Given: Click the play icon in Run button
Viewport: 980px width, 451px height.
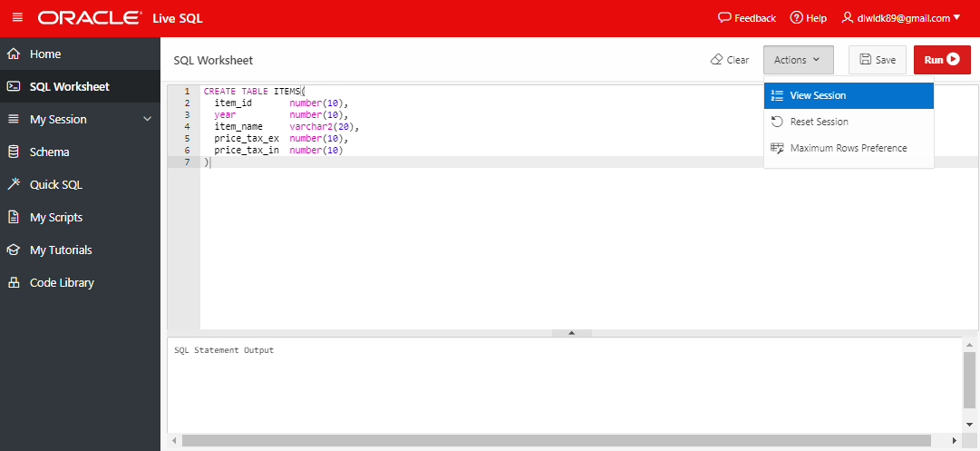Looking at the screenshot, I should [x=953, y=59].
